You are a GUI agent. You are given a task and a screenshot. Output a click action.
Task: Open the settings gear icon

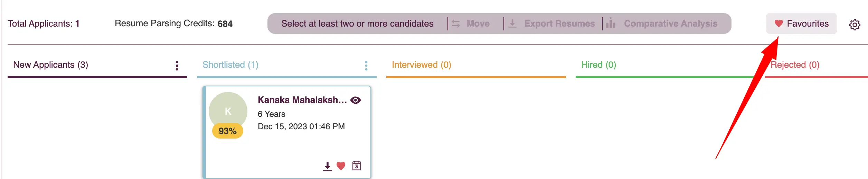(x=855, y=25)
